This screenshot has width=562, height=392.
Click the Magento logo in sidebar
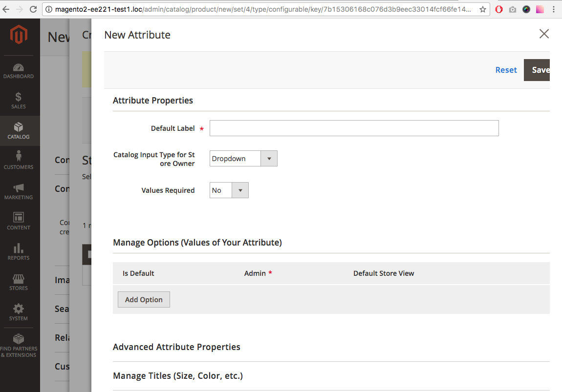pos(19,34)
